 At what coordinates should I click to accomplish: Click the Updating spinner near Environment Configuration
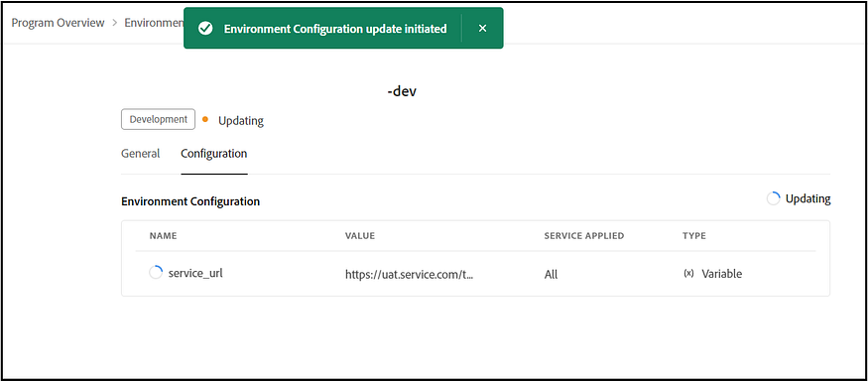click(x=774, y=198)
